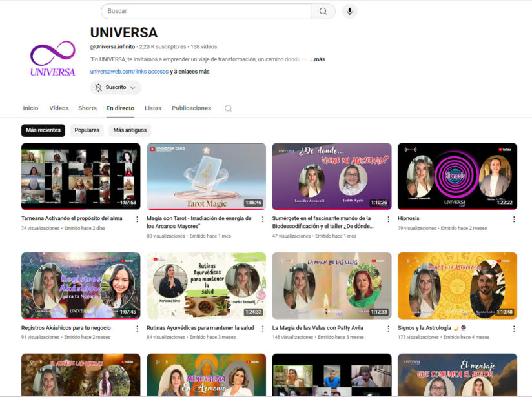Click in the Buscar search field
532x397 pixels.
click(205, 11)
